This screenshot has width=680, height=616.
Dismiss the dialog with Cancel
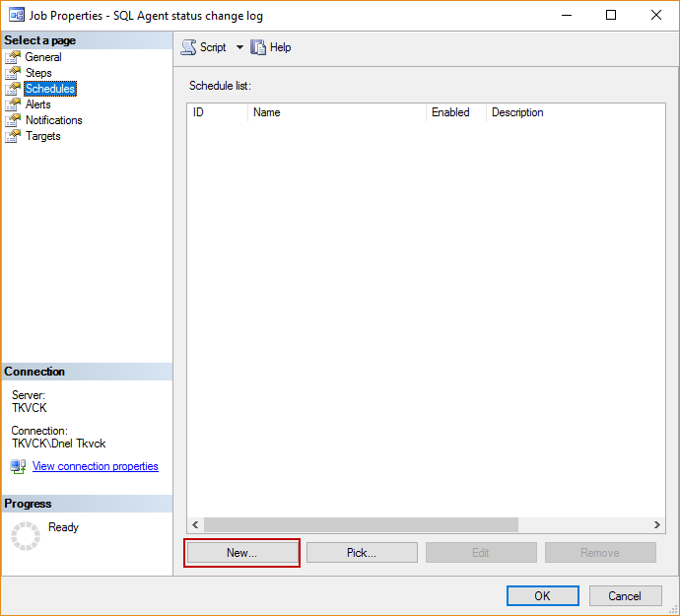pos(625,596)
